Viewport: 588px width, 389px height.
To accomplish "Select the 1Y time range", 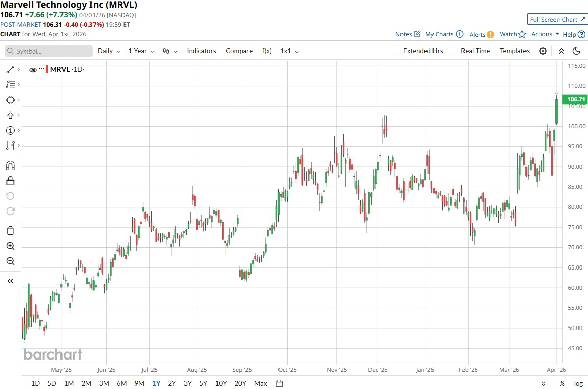I will pos(157,383).
